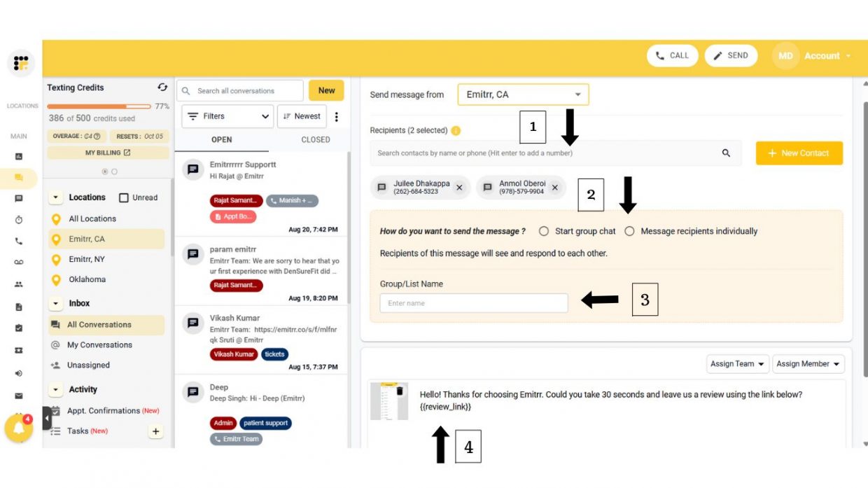The image size is (868, 488).
Task: Switch to the CLOSED conversations tab
Action: tap(315, 139)
